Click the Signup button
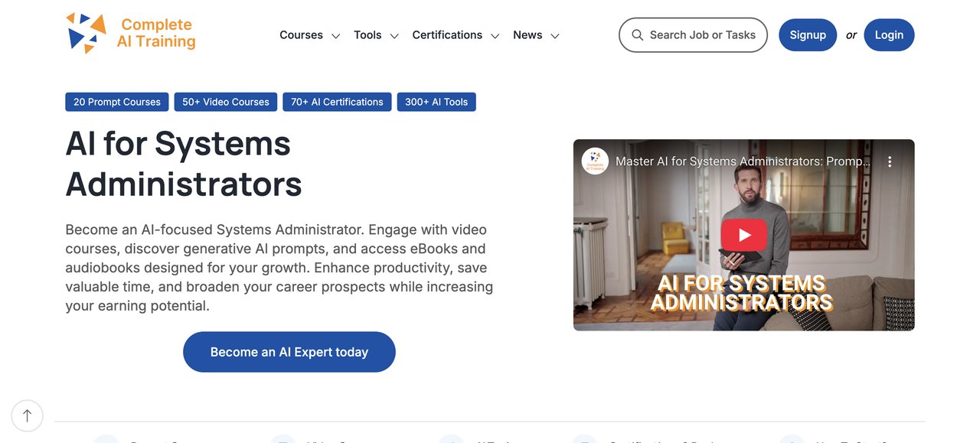980x443 pixels. (808, 35)
